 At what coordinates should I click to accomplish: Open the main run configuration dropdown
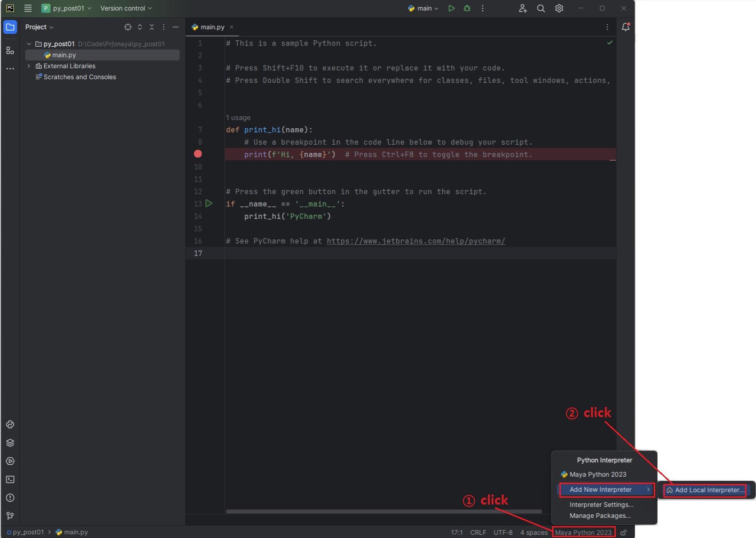tap(423, 8)
